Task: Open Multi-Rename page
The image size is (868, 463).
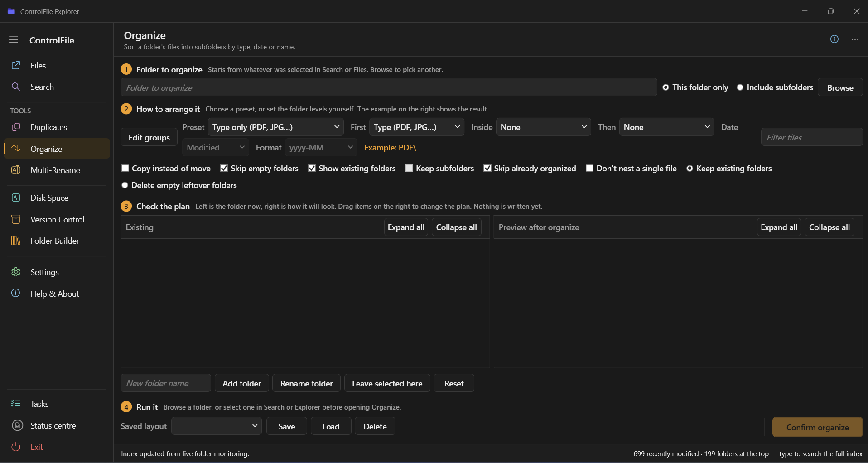Action: [57, 170]
